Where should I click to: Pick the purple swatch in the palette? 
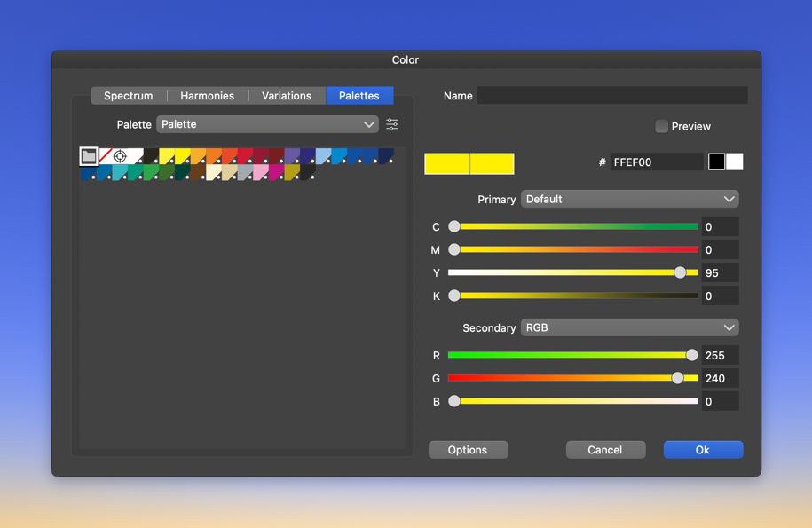[291, 156]
